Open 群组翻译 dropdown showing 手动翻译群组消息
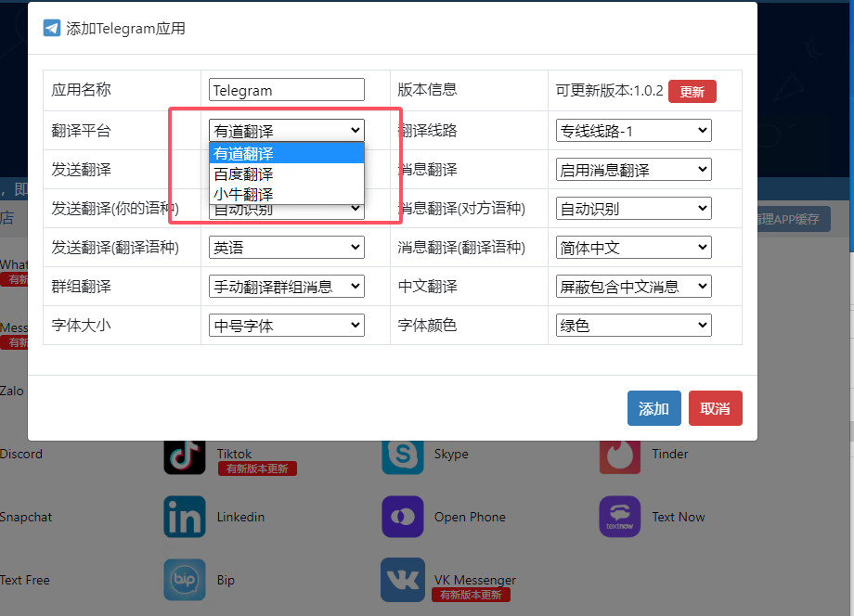 tap(287, 287)
